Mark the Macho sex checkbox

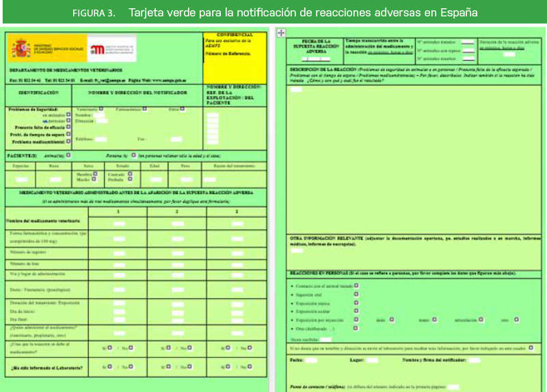tap(94, 179)
